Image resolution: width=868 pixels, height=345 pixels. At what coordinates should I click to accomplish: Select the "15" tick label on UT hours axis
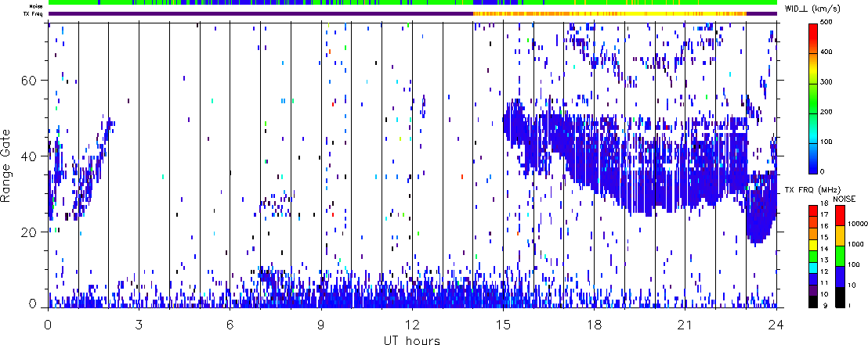[503, 324]
